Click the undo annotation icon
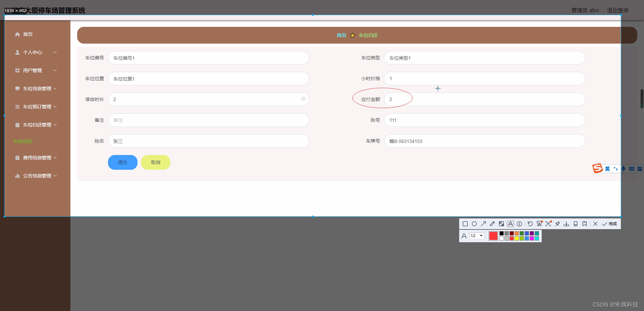Viewport: 644px width, 311px height. click(x=530, y=224)
